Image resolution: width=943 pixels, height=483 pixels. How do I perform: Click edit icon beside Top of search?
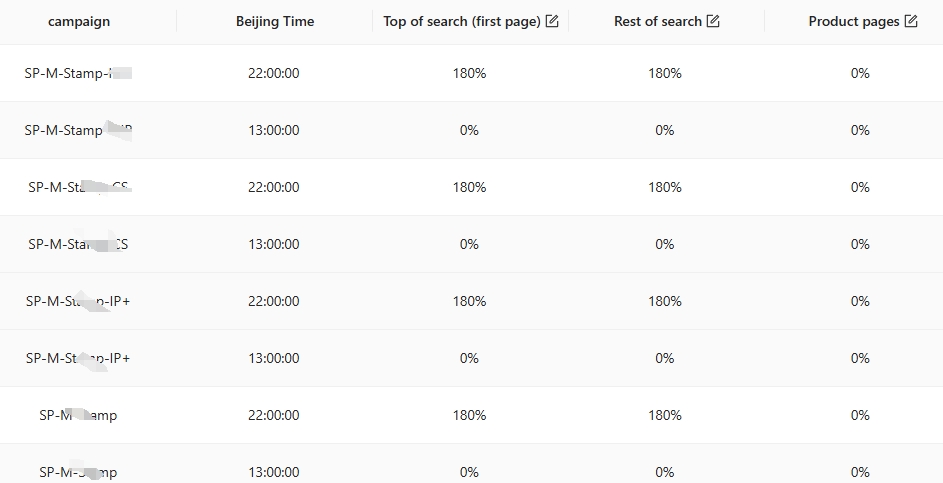[x=551, y=21]
